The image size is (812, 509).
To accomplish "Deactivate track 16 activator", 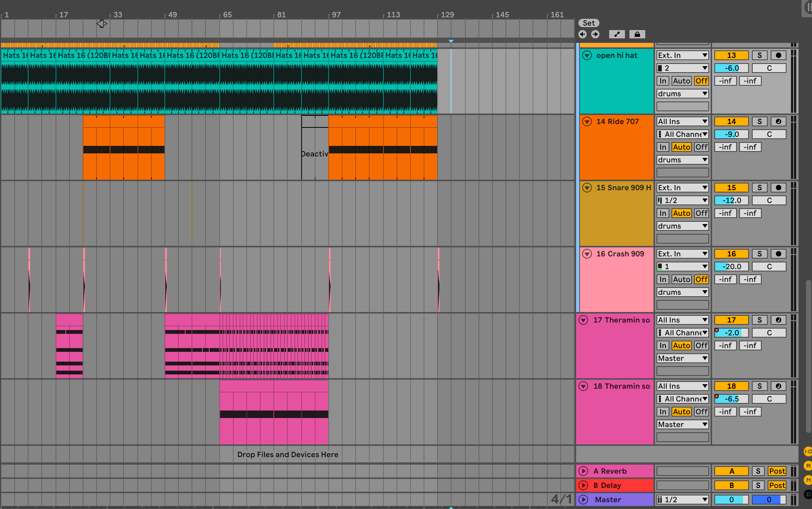I will [731, 254].
